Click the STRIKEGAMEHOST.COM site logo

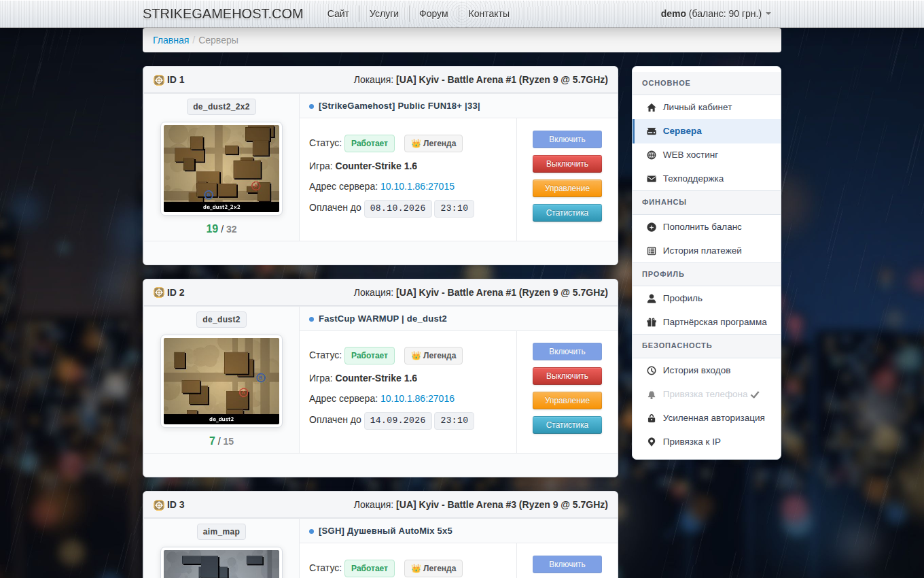pos(223,14)
